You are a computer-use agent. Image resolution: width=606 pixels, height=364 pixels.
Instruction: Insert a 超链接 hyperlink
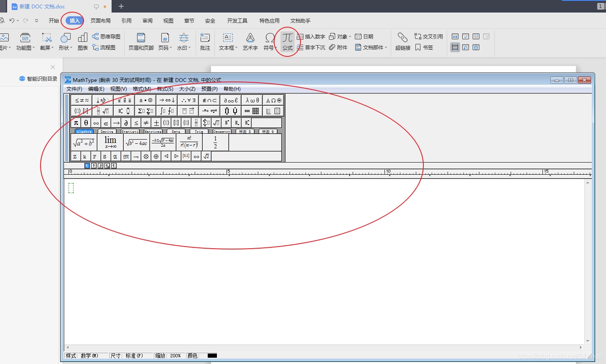coord(403,42)
